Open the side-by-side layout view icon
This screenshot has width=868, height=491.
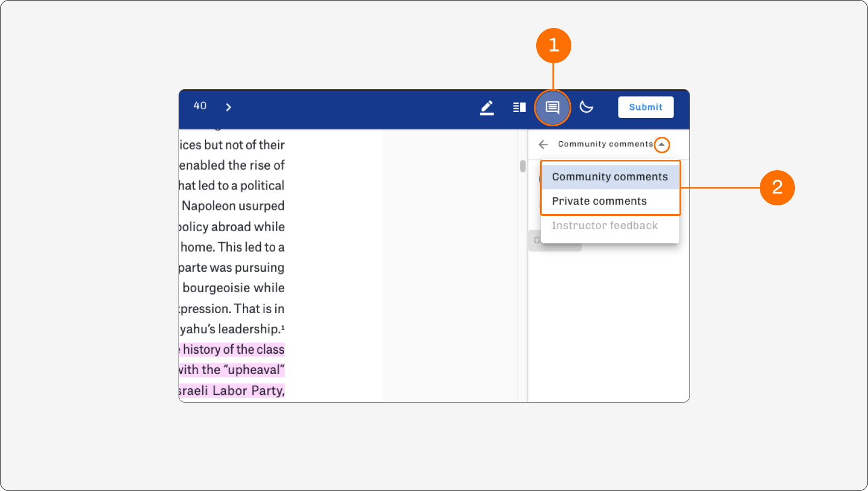point(519,107)
